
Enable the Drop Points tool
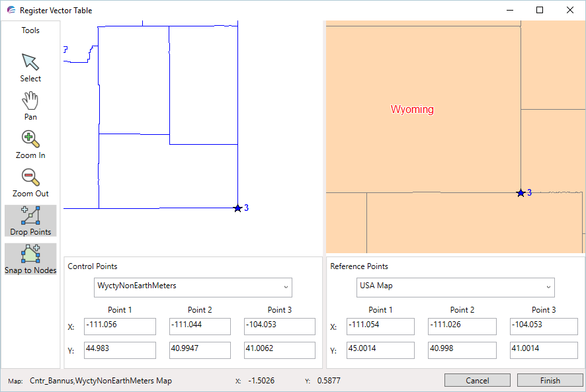point(30,220)
